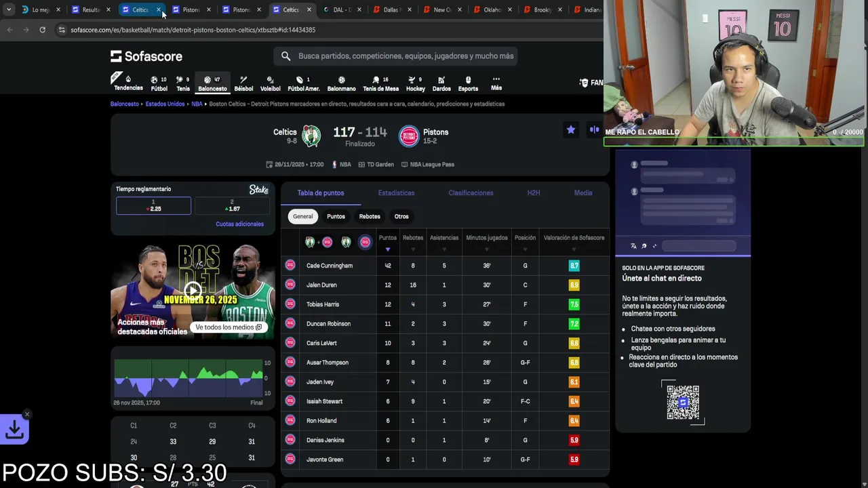Sort table by Asistencias column arrow
The height and width of the screenshot is (488, 868).
coord(444,249)
